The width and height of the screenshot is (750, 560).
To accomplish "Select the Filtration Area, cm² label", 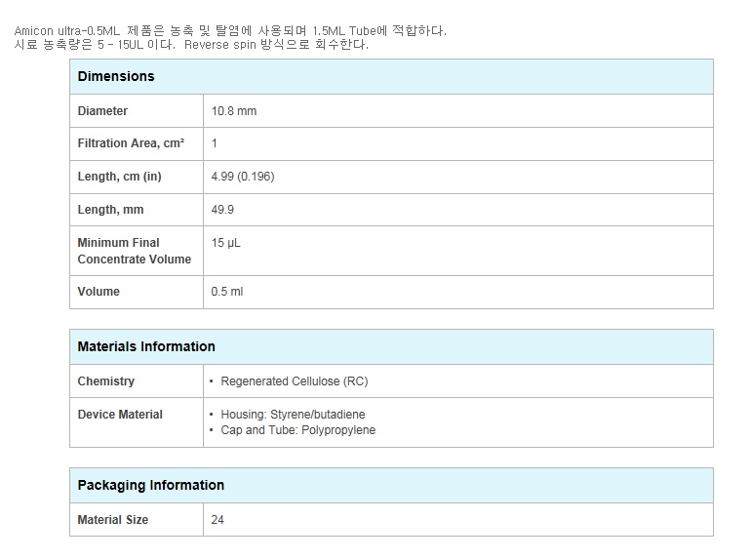I will [131, 143].
